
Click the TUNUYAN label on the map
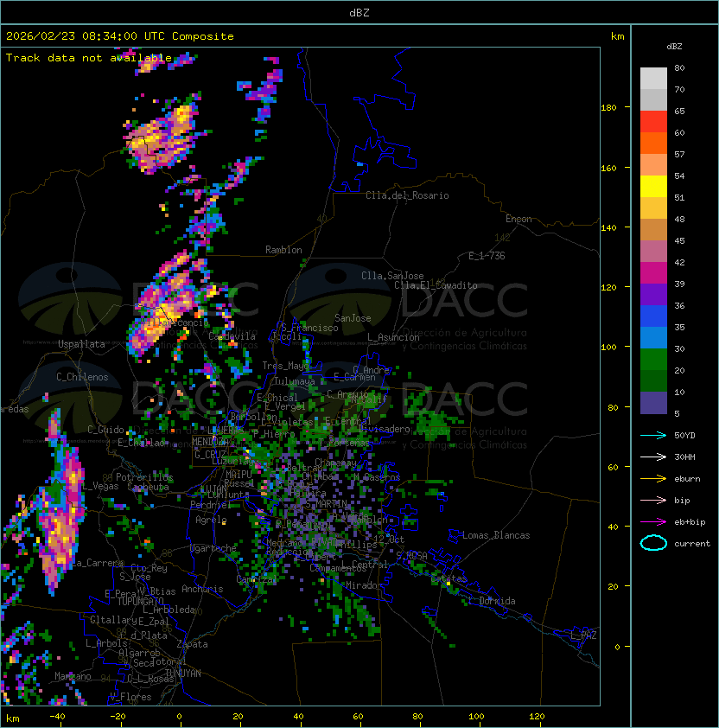(182, 673)
